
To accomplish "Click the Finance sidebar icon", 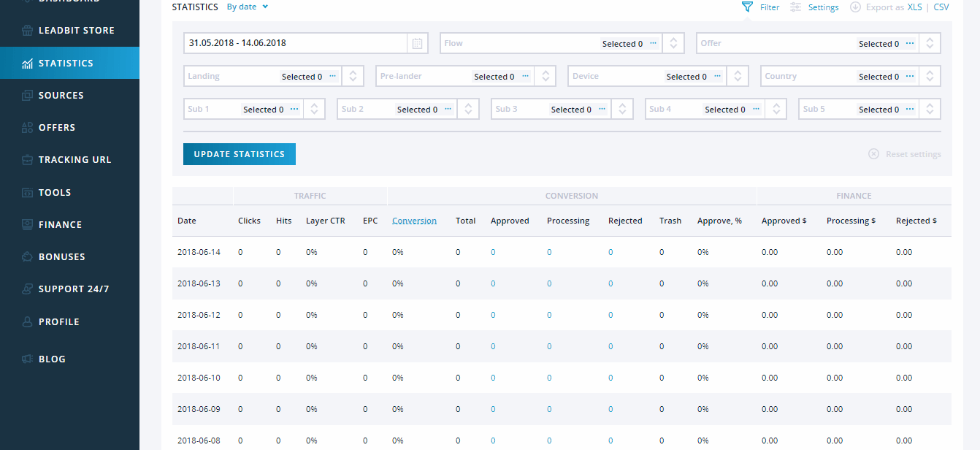I will 27,225.
